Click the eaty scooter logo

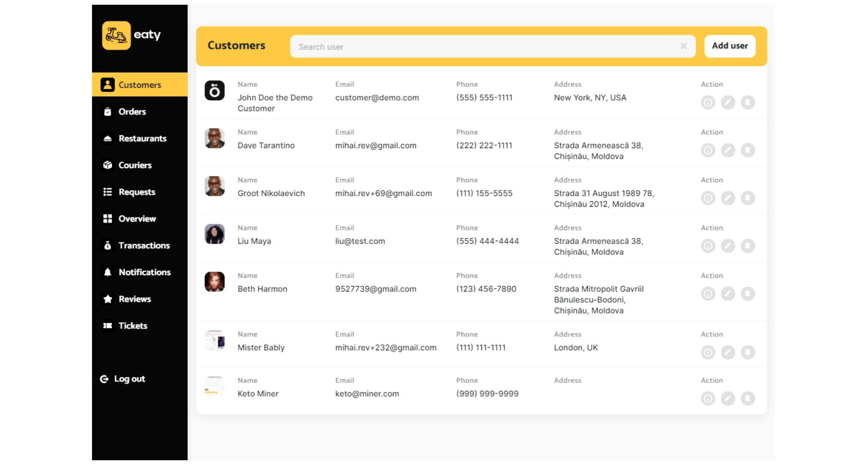tap(116, 36)
